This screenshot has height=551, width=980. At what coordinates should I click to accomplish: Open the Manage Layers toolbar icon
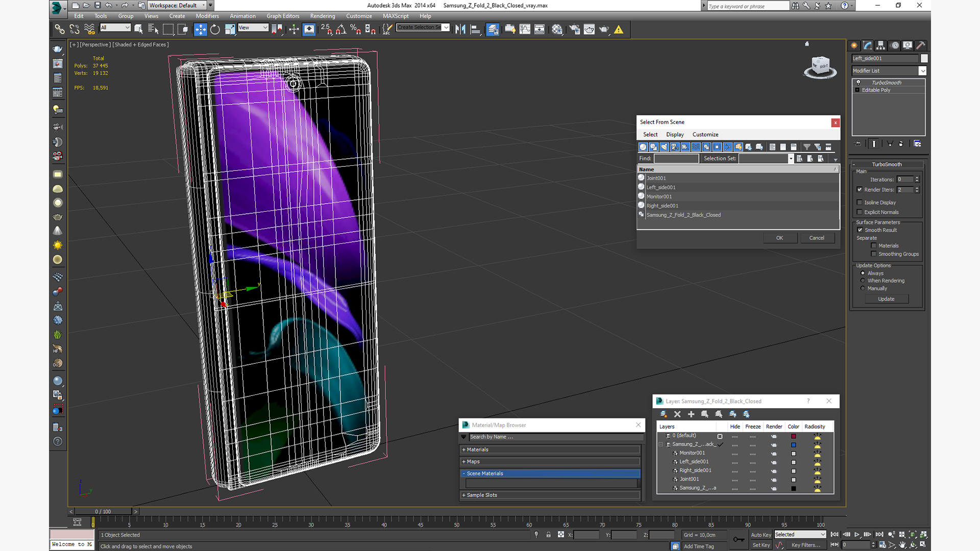click(x=493, y=29)
